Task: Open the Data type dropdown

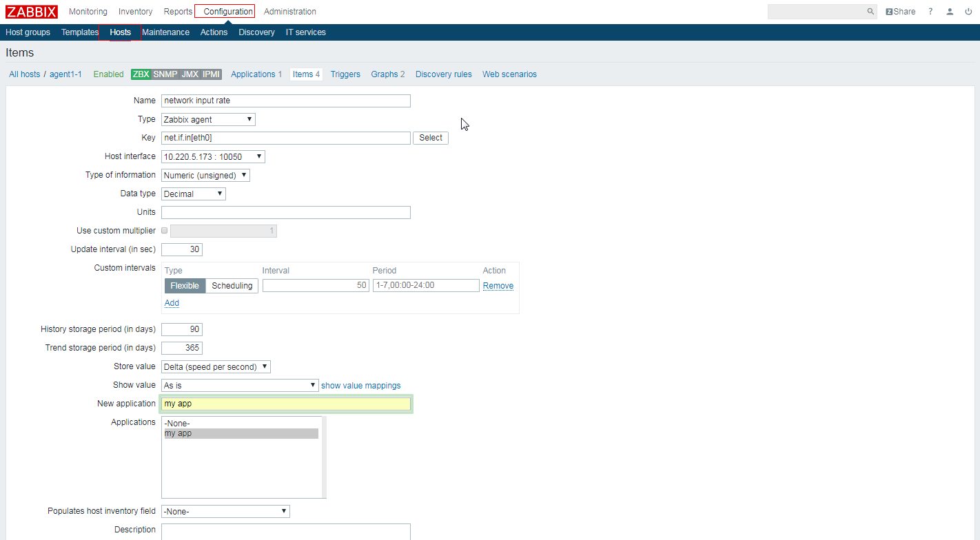Action: [193, 194]
